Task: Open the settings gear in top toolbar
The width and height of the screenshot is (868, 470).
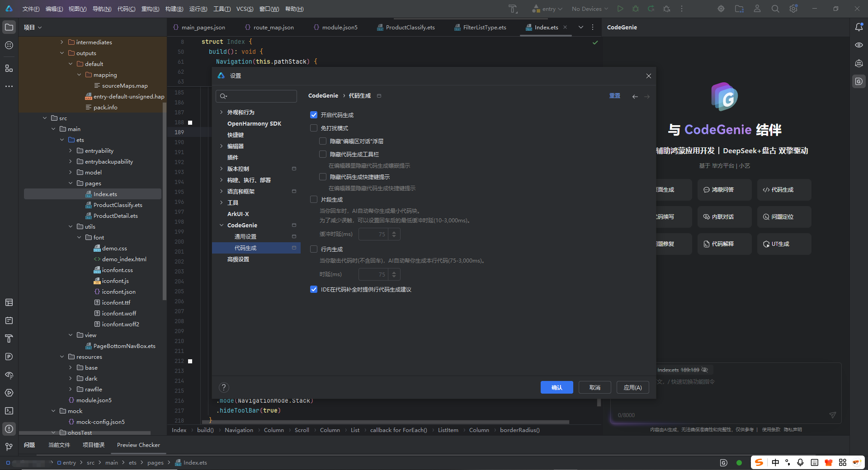Action: tap(793, 9)
